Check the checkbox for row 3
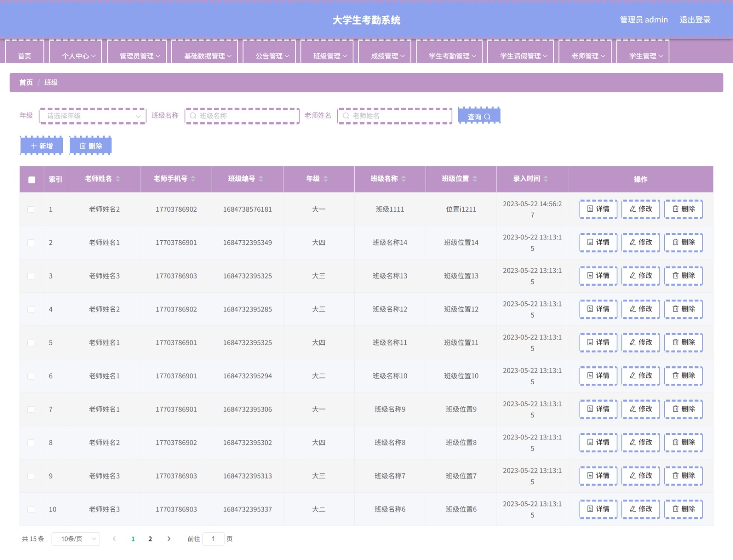 coord(31,276)
